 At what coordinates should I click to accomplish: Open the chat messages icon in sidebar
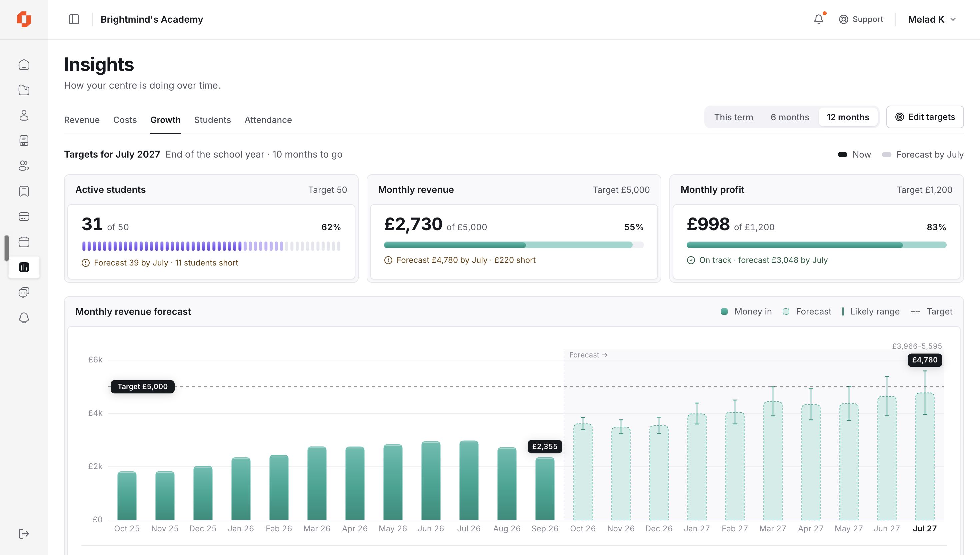click(24, 292)
